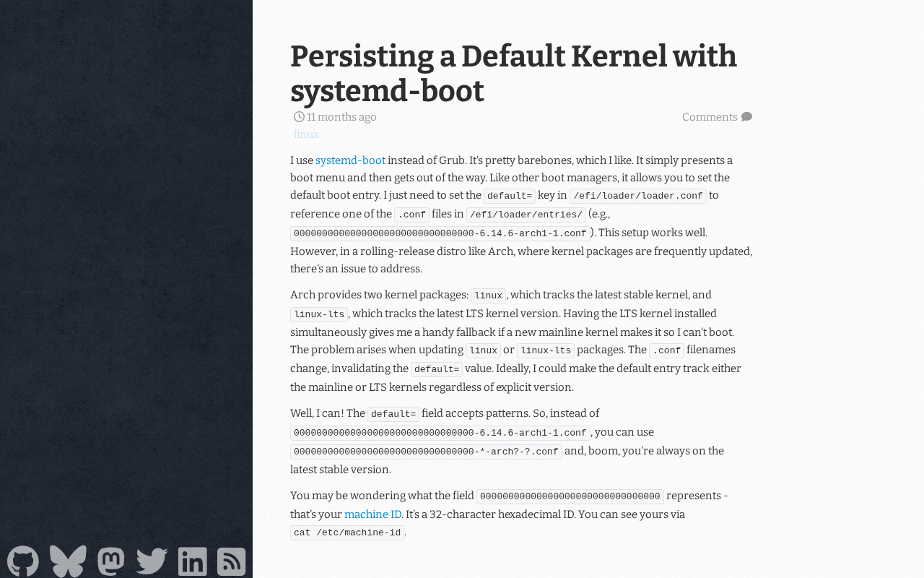Image resolution: width=924 pixels, height=578 pixels.
Task: Open the Bluesky butterfly icon
Action: point(68,561)
